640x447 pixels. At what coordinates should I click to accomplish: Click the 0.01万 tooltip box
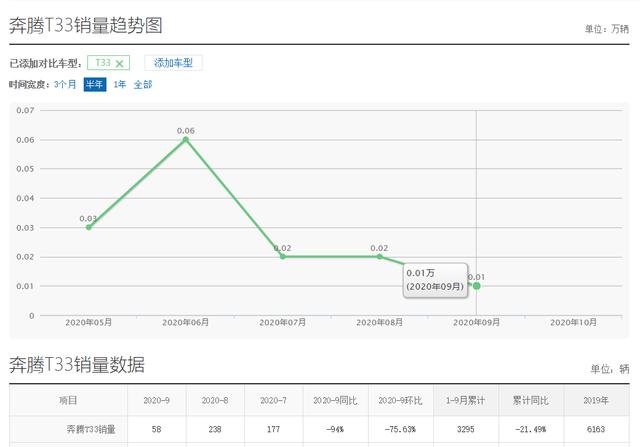click(x=435, y=280)
